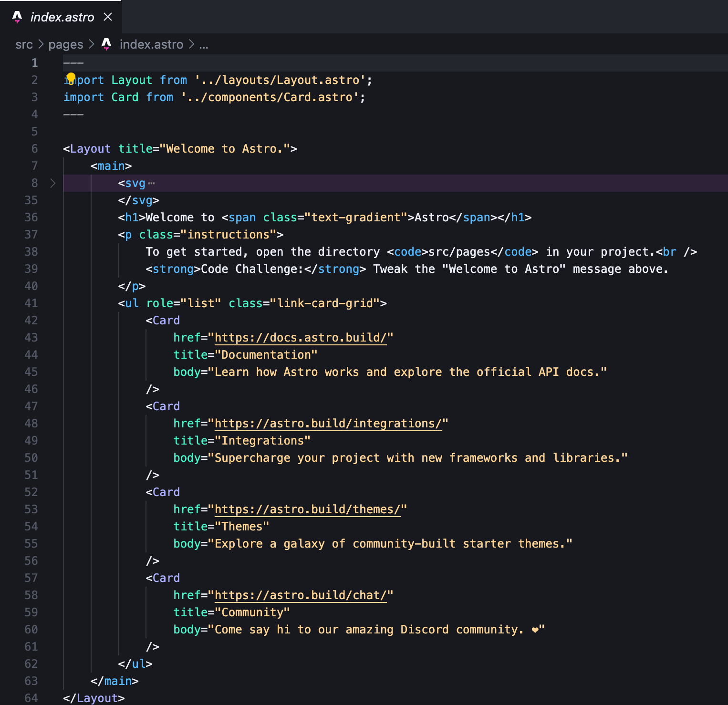This screenshot has width=728, height=705.
Task: Click the title="Themes" attribute
Action: (221, 527)
